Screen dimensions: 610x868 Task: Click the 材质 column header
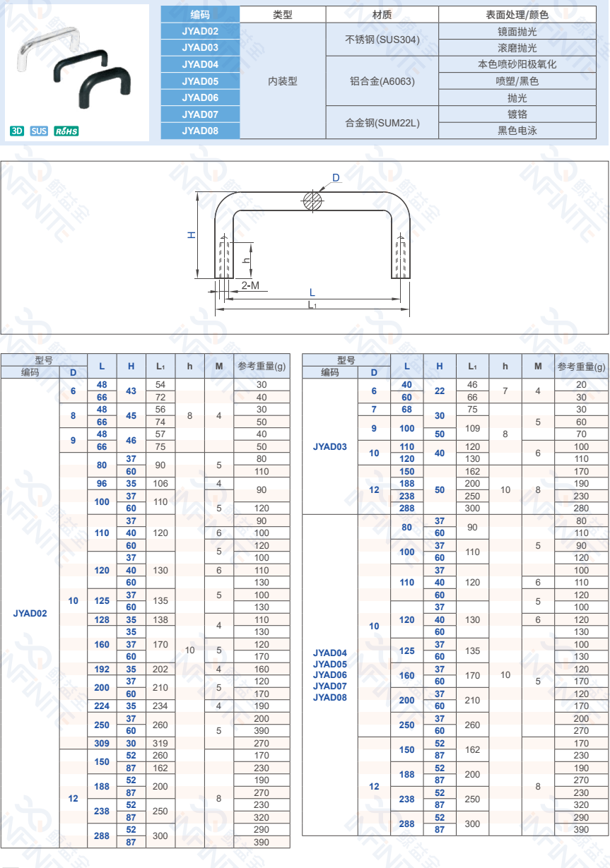(382, 14)
